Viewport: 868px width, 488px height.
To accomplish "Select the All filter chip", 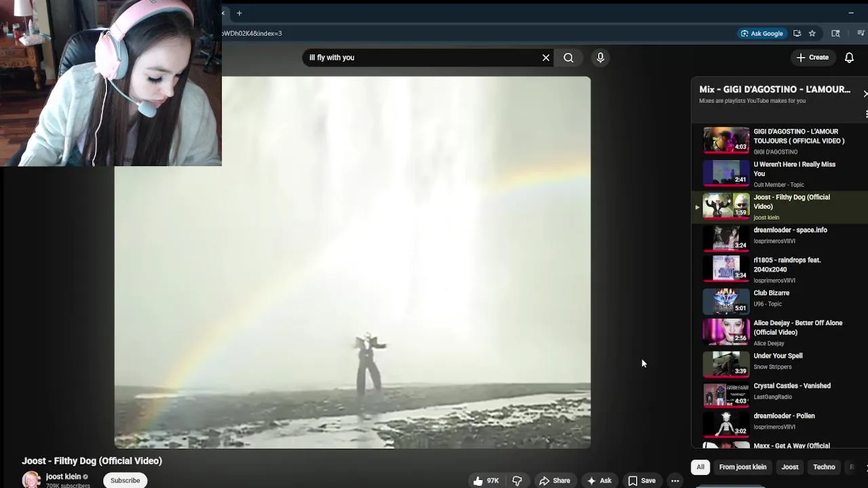I will (701, 467).
